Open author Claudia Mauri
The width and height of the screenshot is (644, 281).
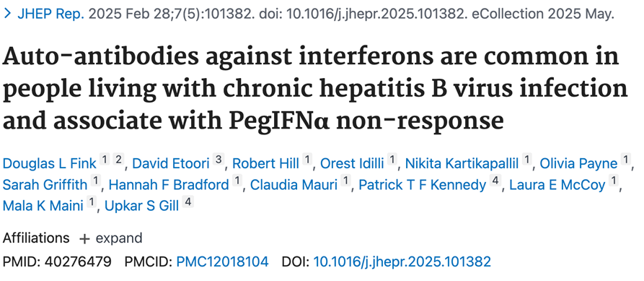pos(294,185)
